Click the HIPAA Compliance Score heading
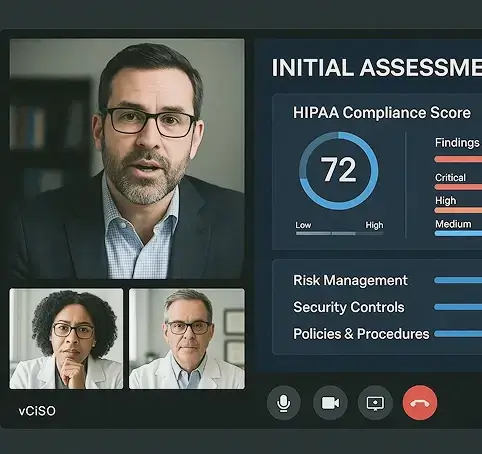 (382, 113)
